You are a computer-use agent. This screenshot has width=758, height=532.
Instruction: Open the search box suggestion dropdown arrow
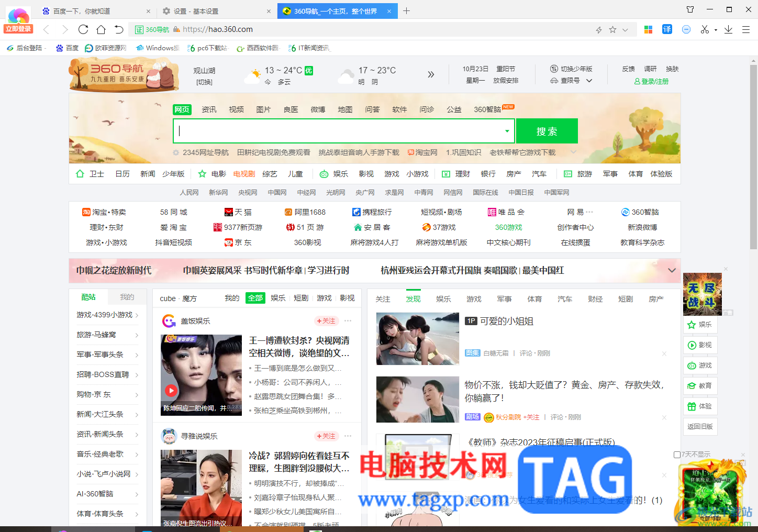pyautogui.click(x=507, y=131)
